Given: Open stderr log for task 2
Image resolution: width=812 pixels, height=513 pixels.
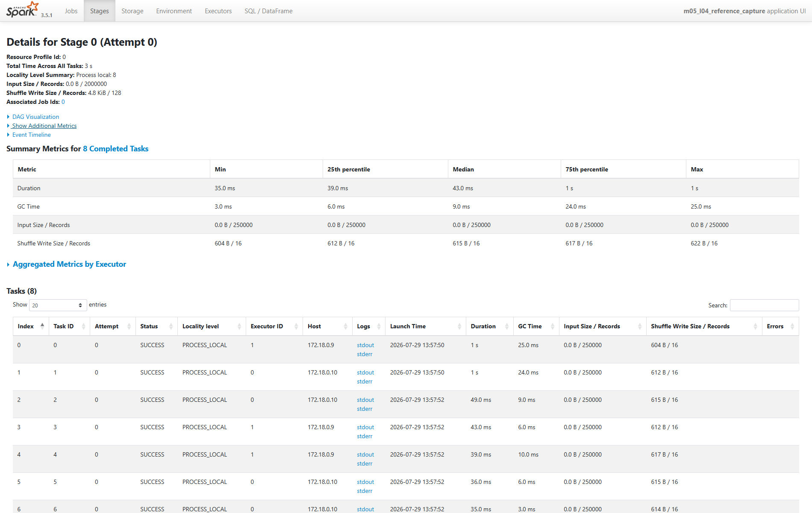Looking at the screenshot, I should [x=365, y=409].
